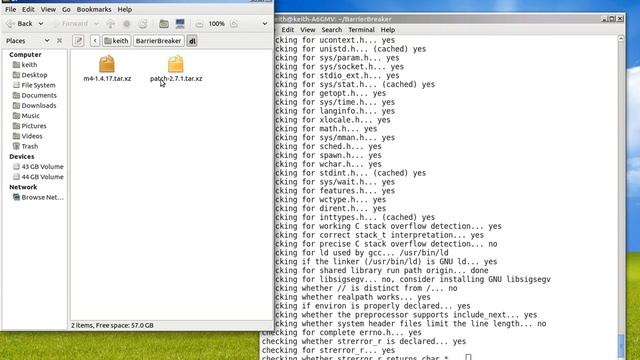Select the BarrierBreaker path bar button
The image size is (640, 360).
point(158,40)
